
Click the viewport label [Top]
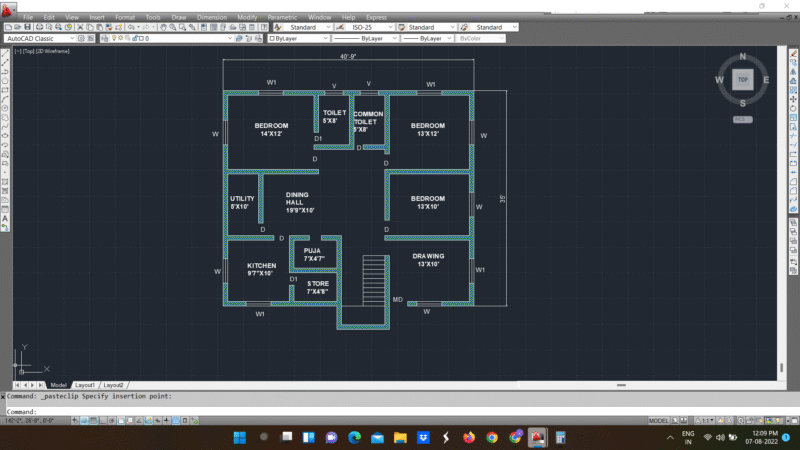pos(28,51)
